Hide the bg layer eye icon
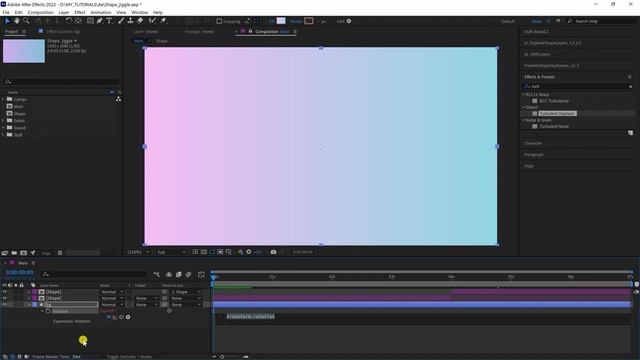 pyautogui.click(x=4, y=304)
